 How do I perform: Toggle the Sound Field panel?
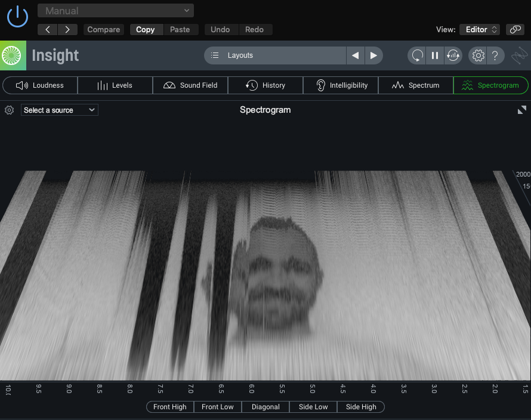[x=190, y=85]
